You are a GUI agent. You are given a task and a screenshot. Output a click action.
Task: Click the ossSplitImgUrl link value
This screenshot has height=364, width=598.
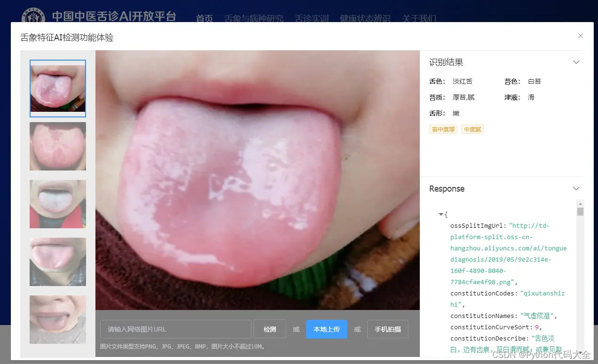coord(508,254)
